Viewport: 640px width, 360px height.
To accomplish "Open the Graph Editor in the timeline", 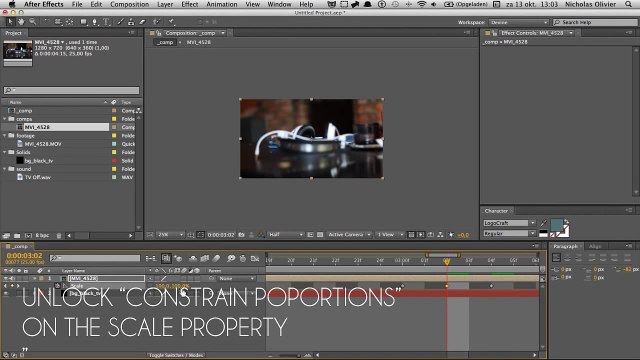I will [x=255, y=258].
